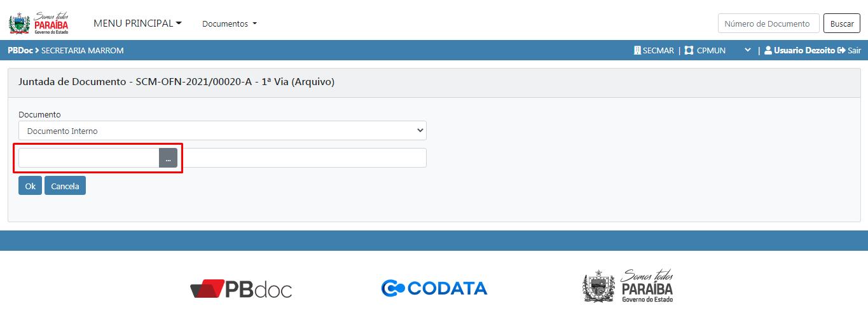Expand the Documento Interno type dropdown

[x=222, y=131]
